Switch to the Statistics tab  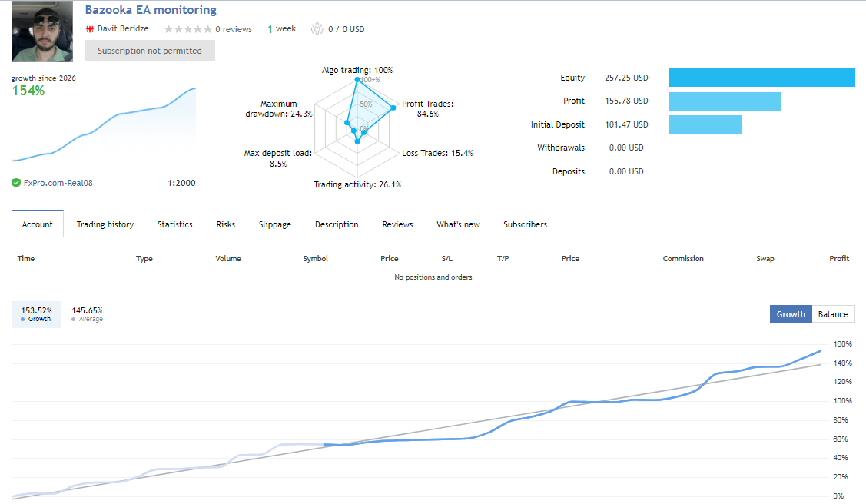(174, 224)
